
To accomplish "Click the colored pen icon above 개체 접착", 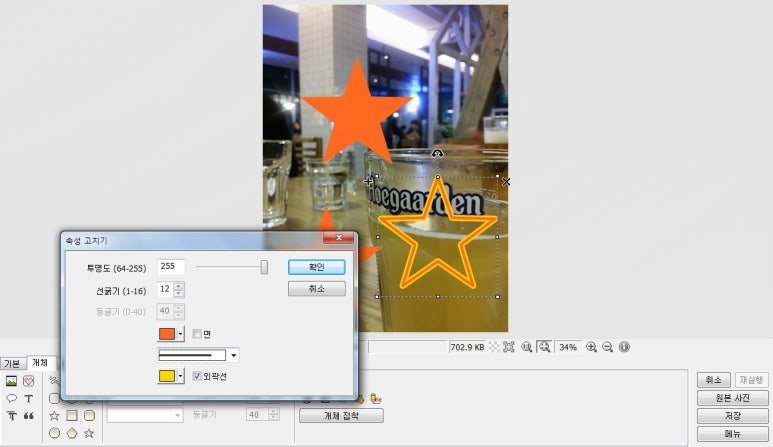I will [376, 399].
